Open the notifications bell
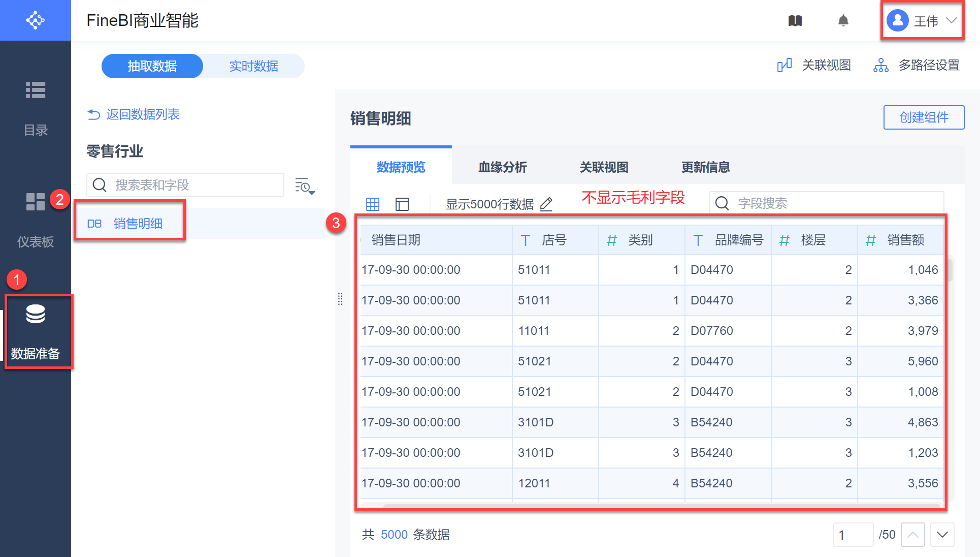 click(x=843, y=21)
